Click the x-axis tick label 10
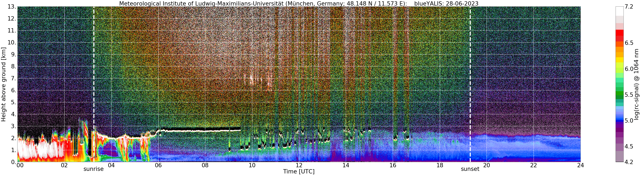644x176 pixels. pos(252,165)
